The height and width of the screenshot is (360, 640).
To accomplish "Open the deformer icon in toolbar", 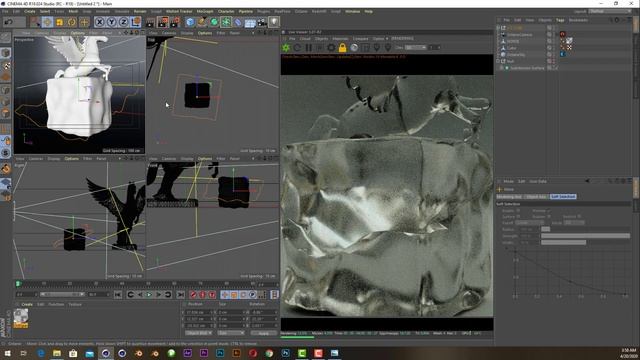I will coord(238,22).
